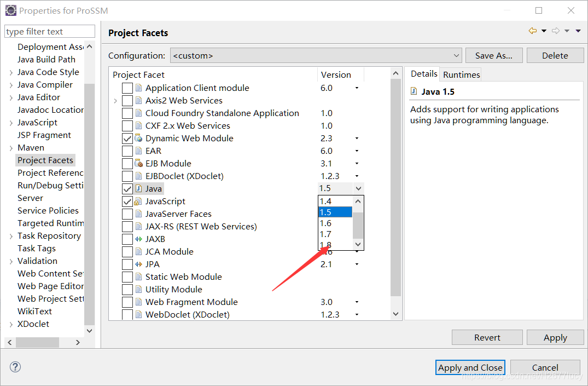This screenshot has height=386, width=588.
Task: Switch to the Details tab
Action: [x=424, y=73]
